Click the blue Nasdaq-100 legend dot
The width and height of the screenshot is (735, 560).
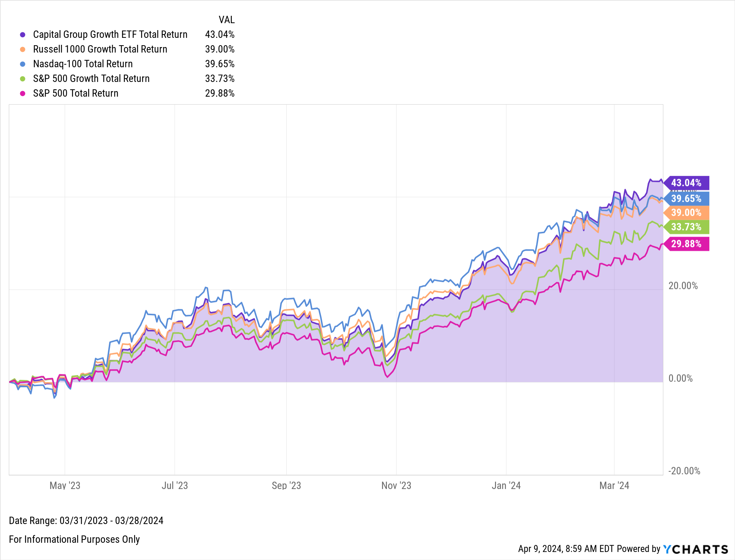[23, 64]
